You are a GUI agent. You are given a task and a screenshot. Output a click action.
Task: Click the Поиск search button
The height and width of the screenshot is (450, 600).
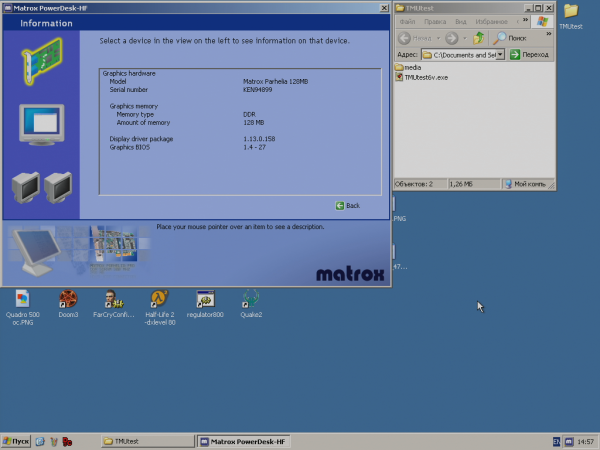tap(510, 38)
